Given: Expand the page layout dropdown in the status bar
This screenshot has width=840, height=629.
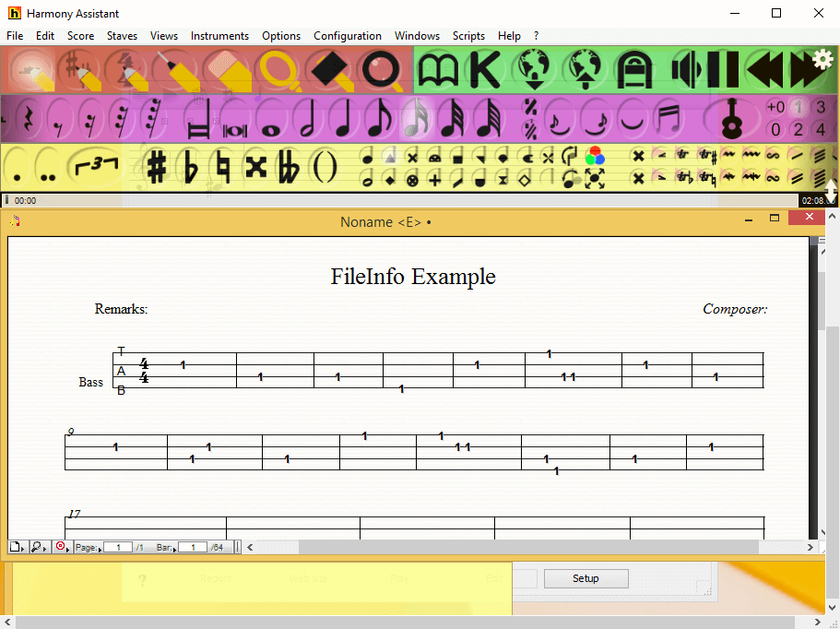Looking at the screenshot, I should (x=18, y=547).
